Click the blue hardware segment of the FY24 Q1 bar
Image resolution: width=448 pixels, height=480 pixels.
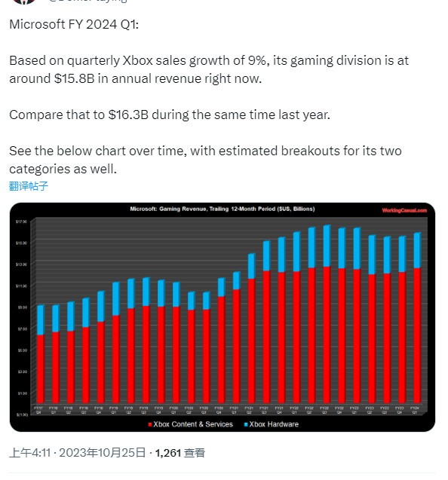417,250
